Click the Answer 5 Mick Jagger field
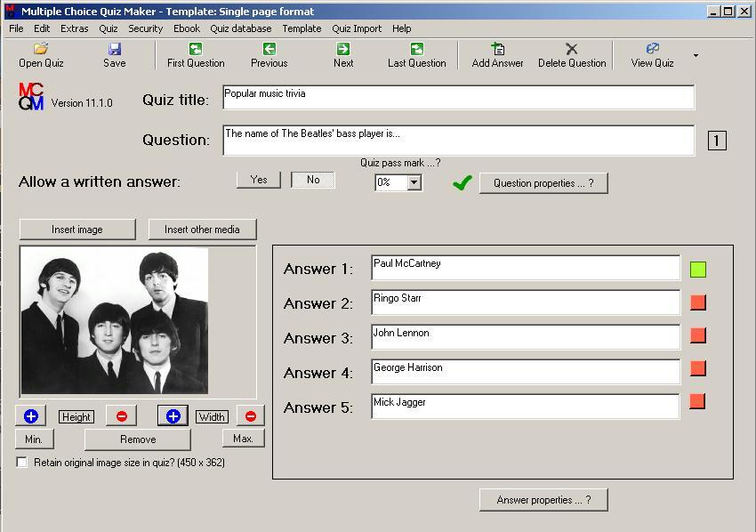 (x=526, y=406)
